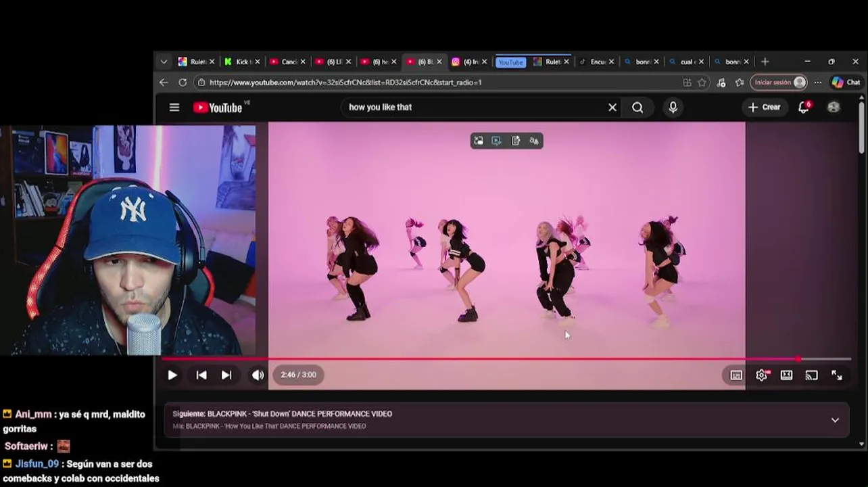Viewport: 868px width, 487px height.
Task: Click the second icon in the video overlay toolbar
Action: (x=497, y=141)
